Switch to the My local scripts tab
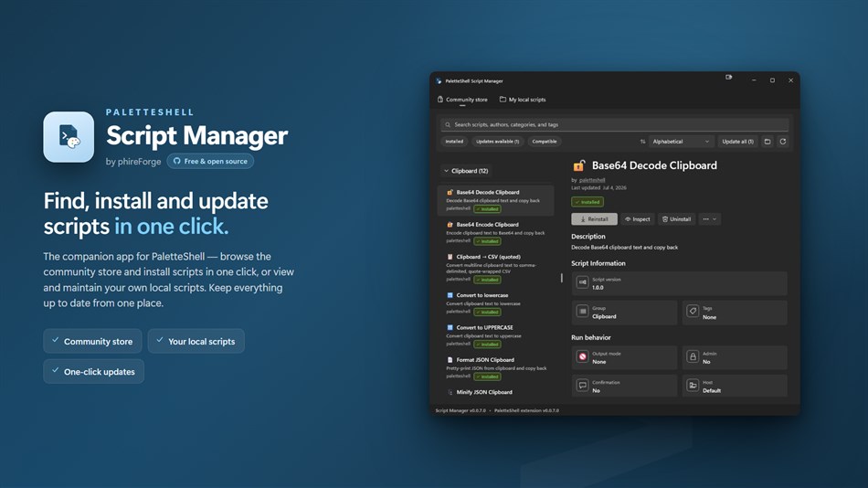The image size is (868, 488). pyautogui.click(x=523, y=100)
